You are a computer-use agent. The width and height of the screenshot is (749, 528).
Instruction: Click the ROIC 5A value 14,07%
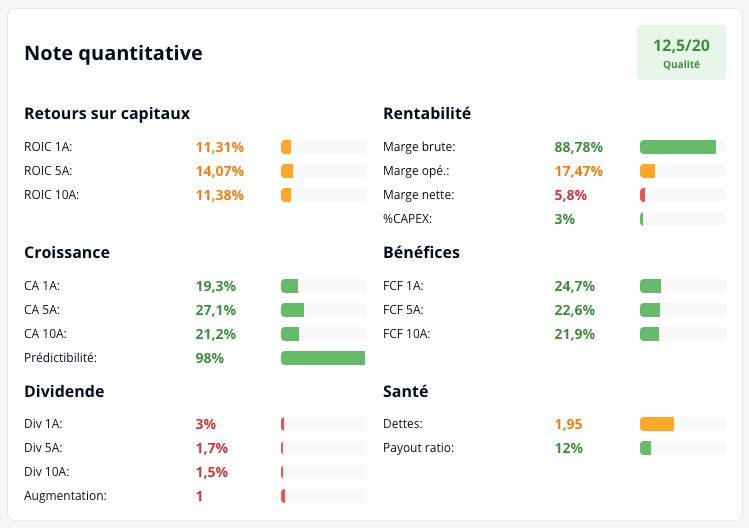click(220, 171)
